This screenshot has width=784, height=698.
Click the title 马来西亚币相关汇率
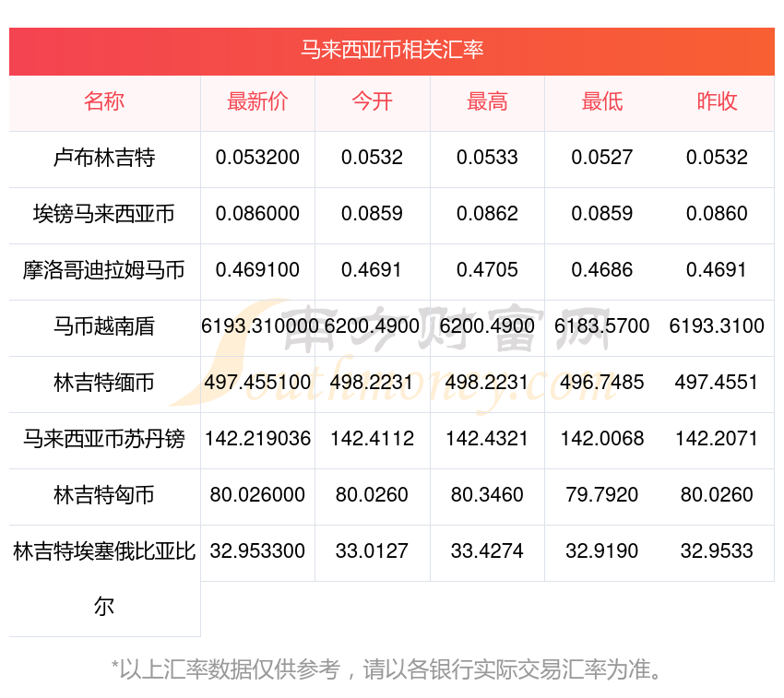click(x=392, y=50)
